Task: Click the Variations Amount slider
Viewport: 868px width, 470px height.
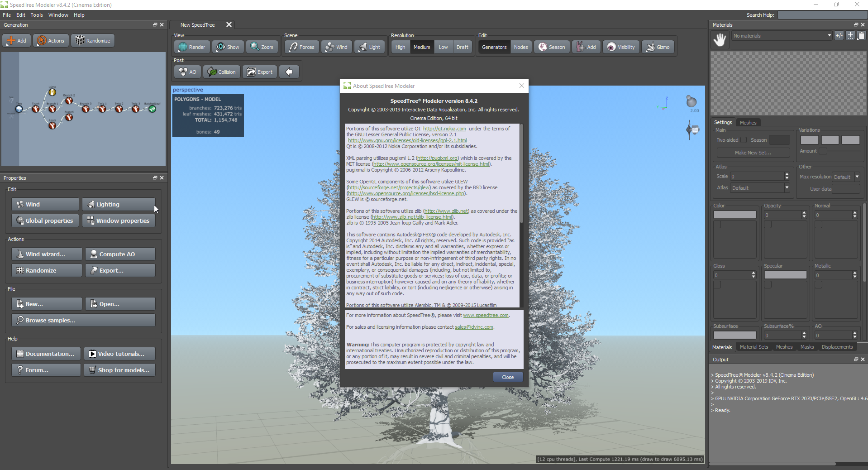Action: [839, 151]
